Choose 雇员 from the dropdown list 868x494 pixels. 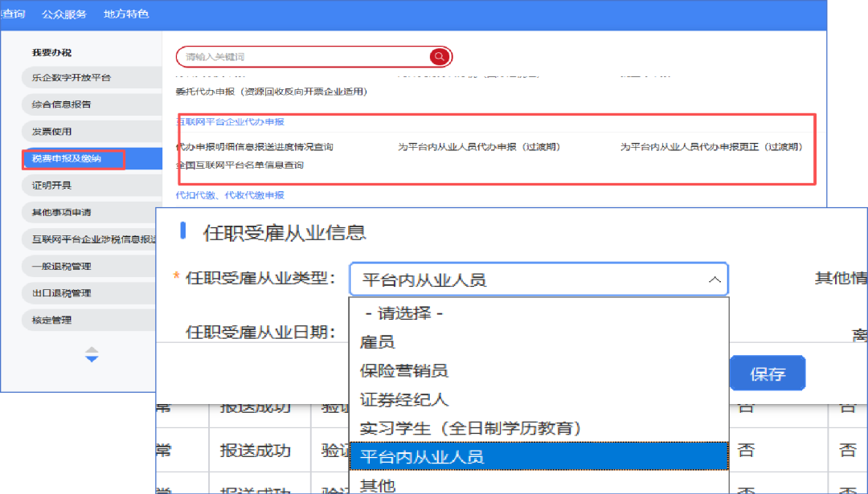pos(378,342)
